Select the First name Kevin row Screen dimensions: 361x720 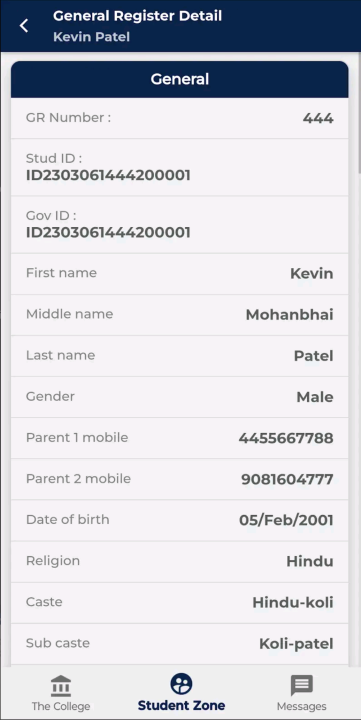pos(180,274)
